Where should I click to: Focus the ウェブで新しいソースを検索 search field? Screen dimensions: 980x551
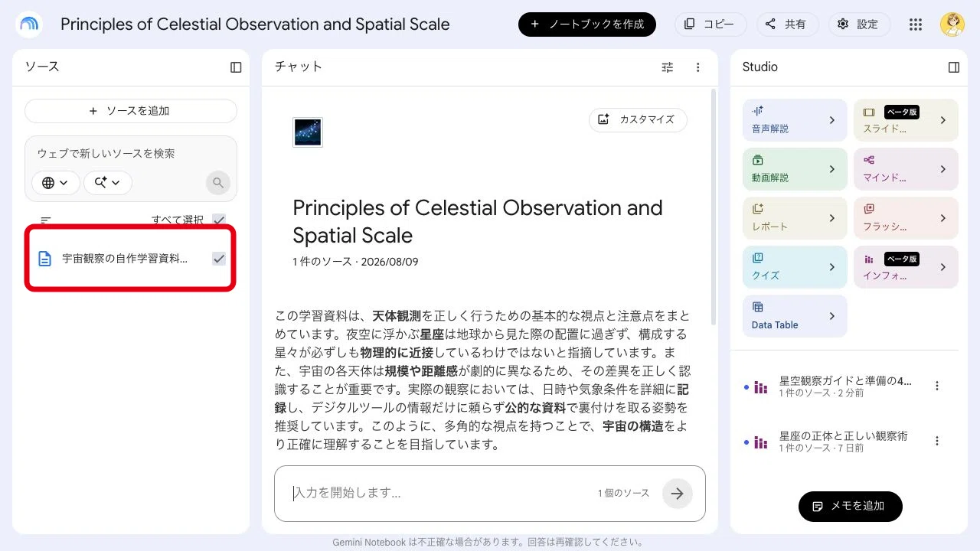[131, 153]
